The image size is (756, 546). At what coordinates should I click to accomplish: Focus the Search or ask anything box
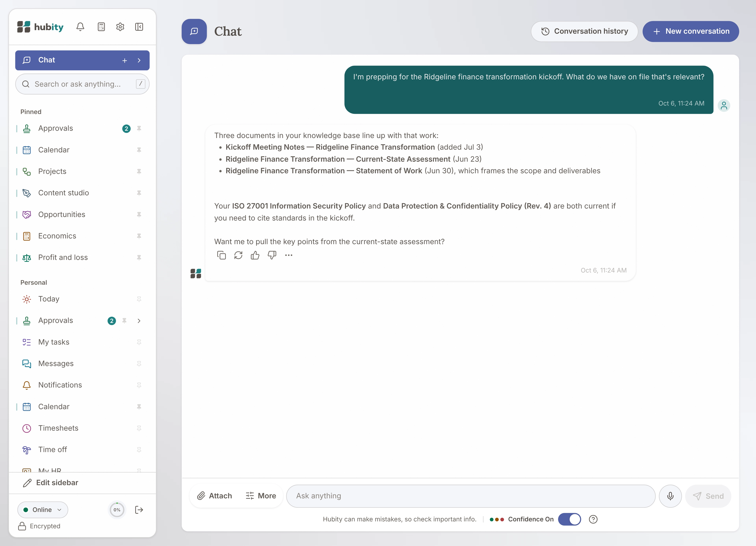tap(82, 84)
